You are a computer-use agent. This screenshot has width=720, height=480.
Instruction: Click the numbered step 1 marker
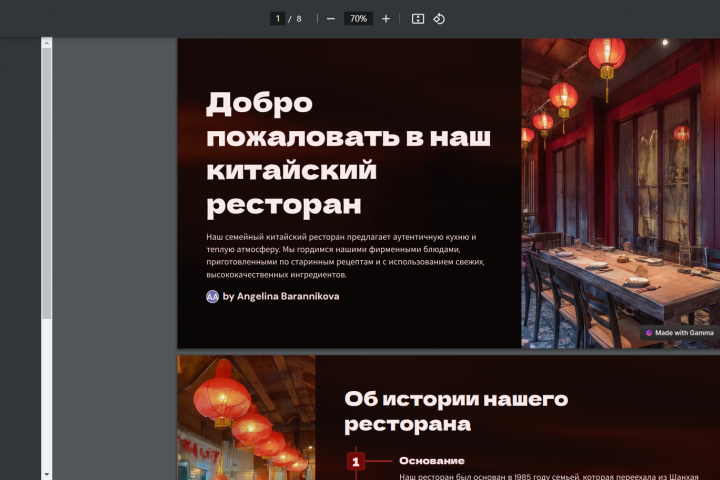(x=356, y=462)
